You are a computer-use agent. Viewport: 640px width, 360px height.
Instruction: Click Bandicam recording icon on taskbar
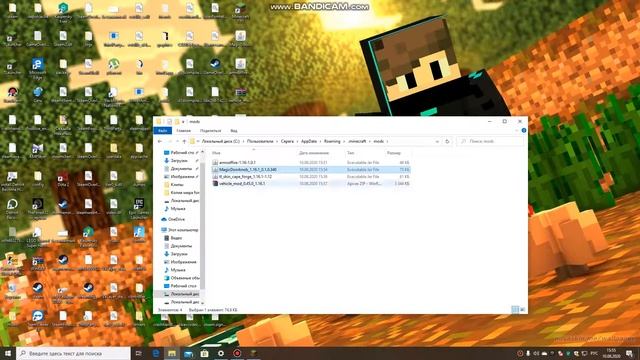pos(237,353)
